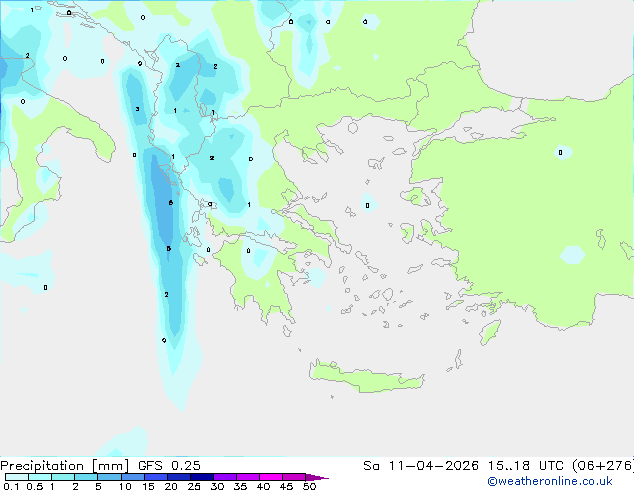Screen dimensions: 634x490
Task: Click the '25' legend scale label
Action: point(194,486)
